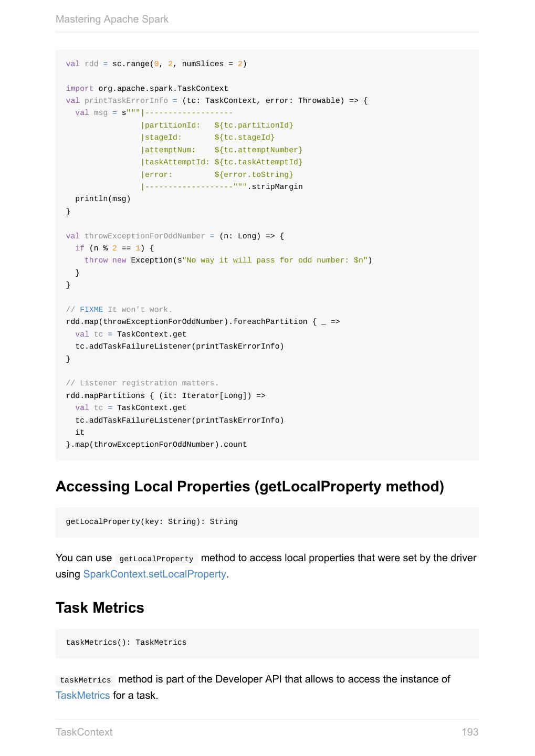Click page number 193 in footer
The width and height of the screenshot is (535, 756).
[469, 732]
